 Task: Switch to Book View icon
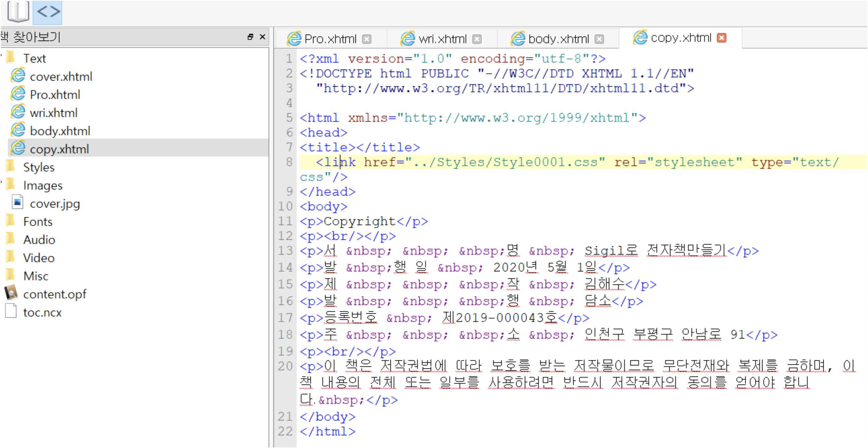click(18, 12)
